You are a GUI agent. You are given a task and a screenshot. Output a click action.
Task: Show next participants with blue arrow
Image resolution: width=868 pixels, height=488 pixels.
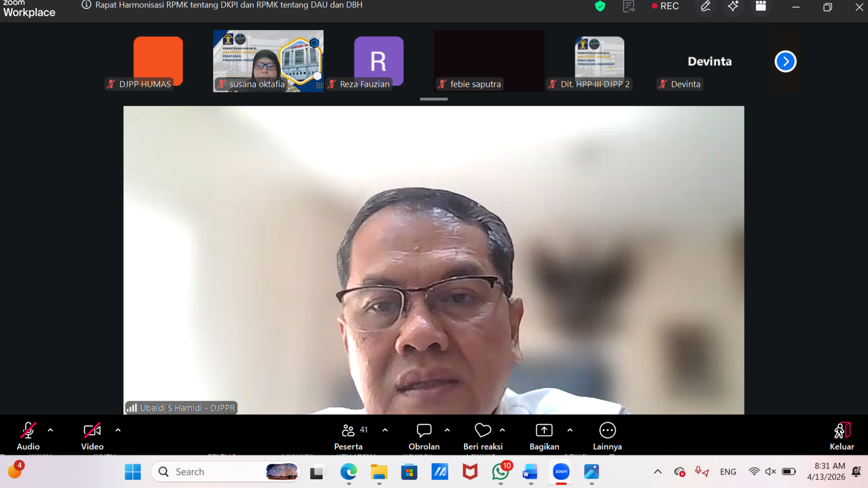pyautogui.click(x=785, y=61)
